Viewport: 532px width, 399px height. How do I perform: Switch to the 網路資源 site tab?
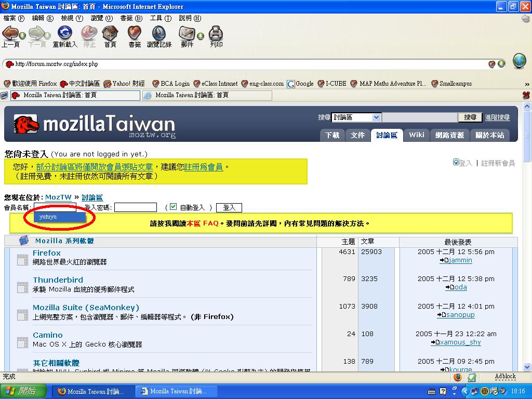(449, 136)
